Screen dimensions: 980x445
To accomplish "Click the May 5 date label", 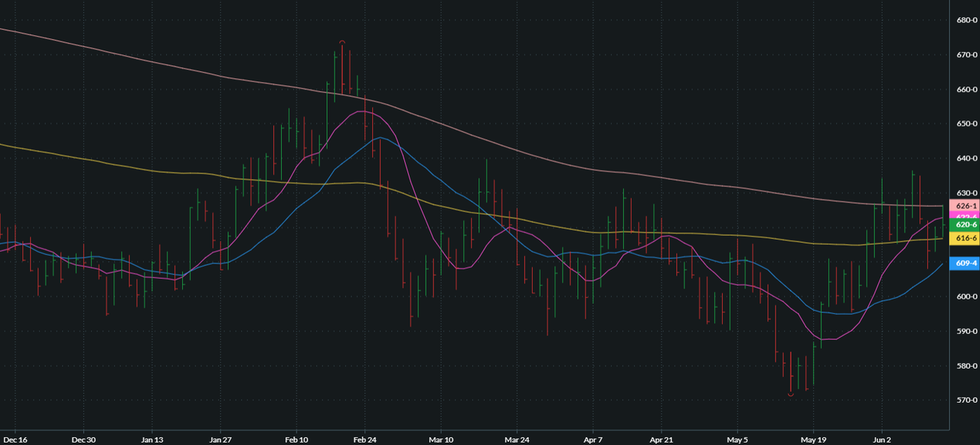I will [x=737, y=440].
